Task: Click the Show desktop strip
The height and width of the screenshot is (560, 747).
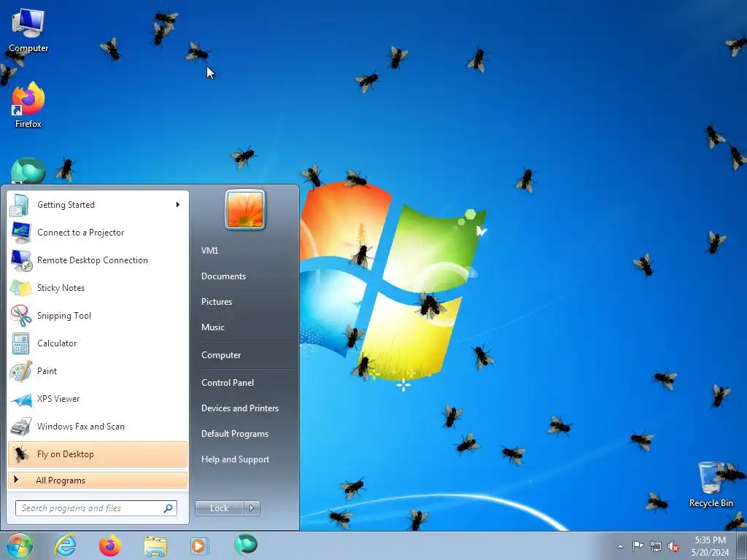Action: point(742,545)
